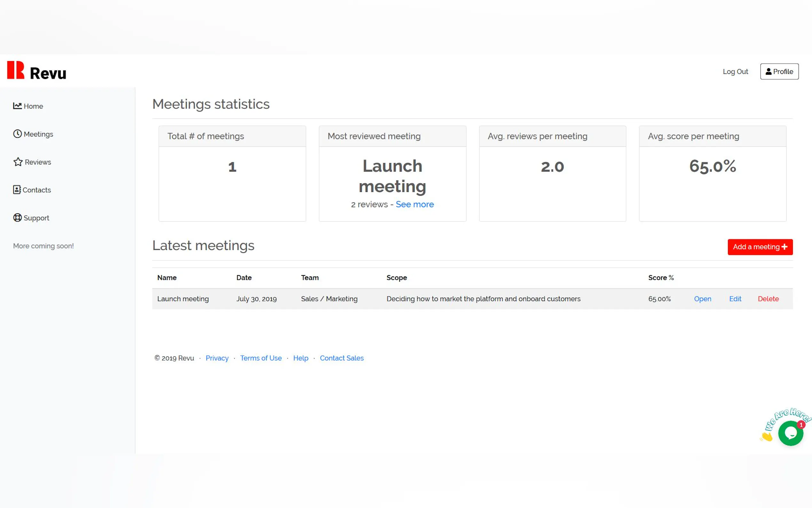This screenshot has width=812, height=508.
Task: Click the Team column header
Action: (309, 278)
